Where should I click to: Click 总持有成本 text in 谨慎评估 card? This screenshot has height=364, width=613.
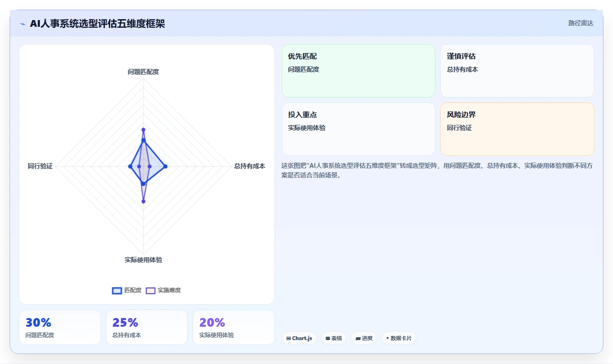[463, 69]
